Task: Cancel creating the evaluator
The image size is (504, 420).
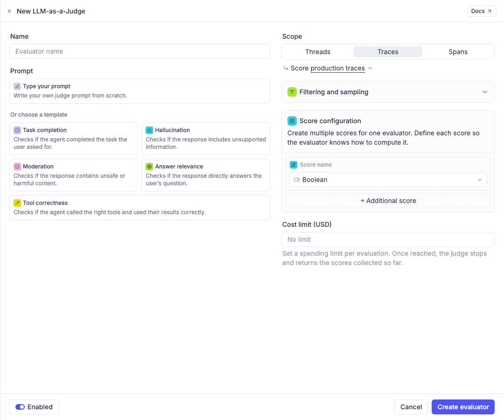Action: (x=411, y=407)
